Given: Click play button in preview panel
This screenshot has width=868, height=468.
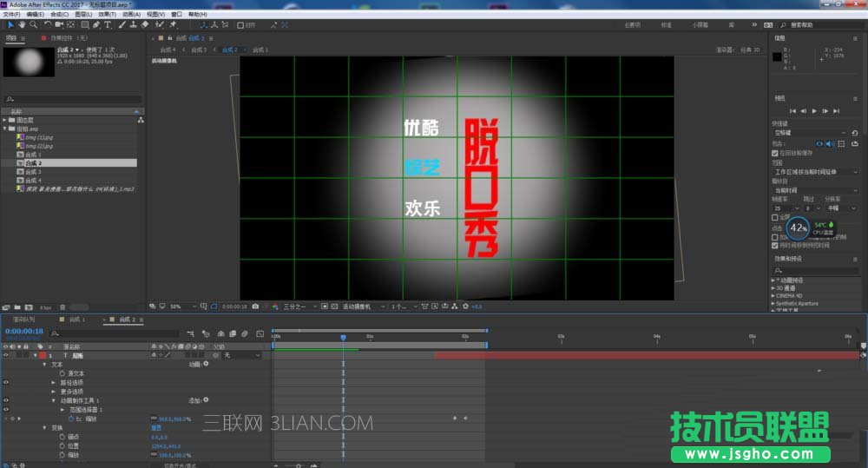Looking at the screenshot, I should (814, 111).
